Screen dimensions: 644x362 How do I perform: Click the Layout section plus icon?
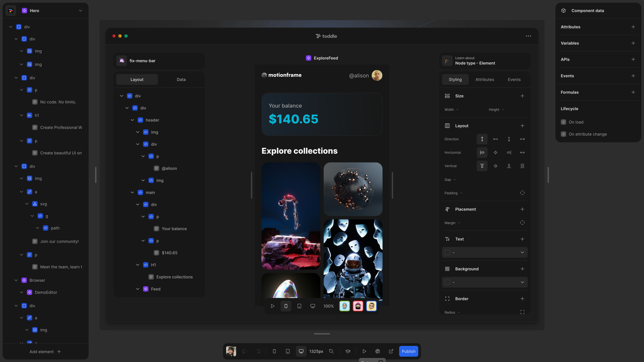(x=522, y=126)
